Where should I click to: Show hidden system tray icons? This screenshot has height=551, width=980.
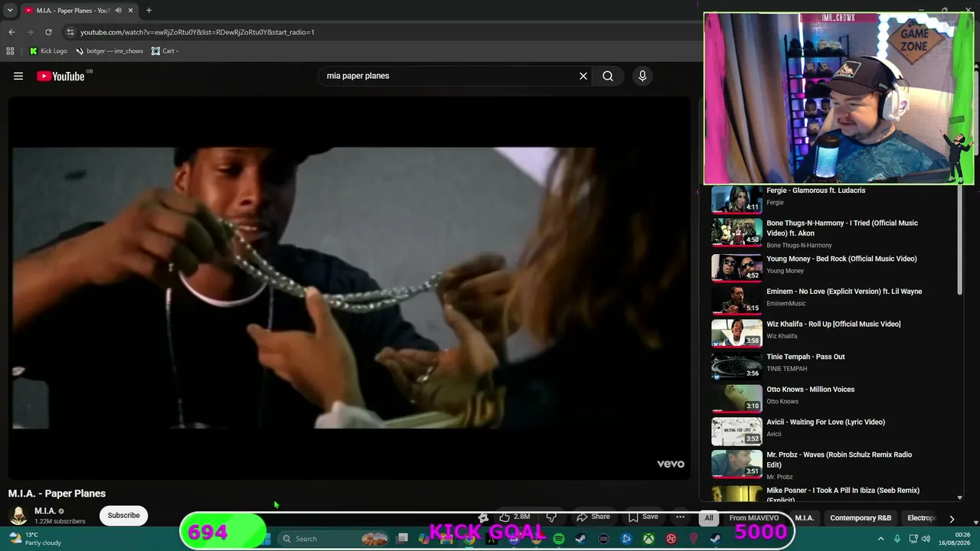point(880,539)
